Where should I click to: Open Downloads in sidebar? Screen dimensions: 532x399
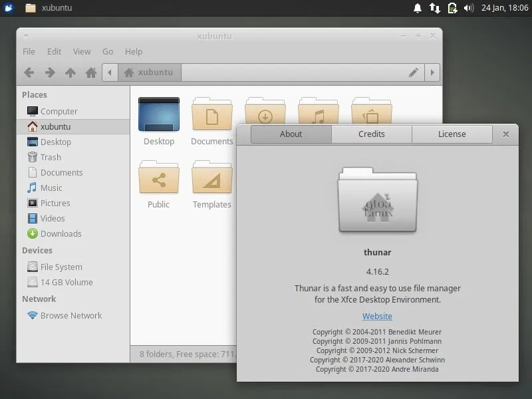coord(73,233)
